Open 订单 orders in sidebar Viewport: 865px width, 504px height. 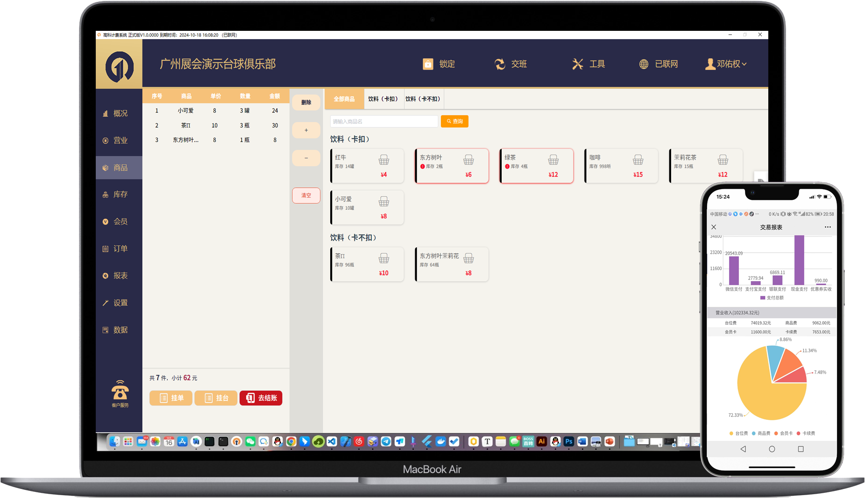pos(119,248)
